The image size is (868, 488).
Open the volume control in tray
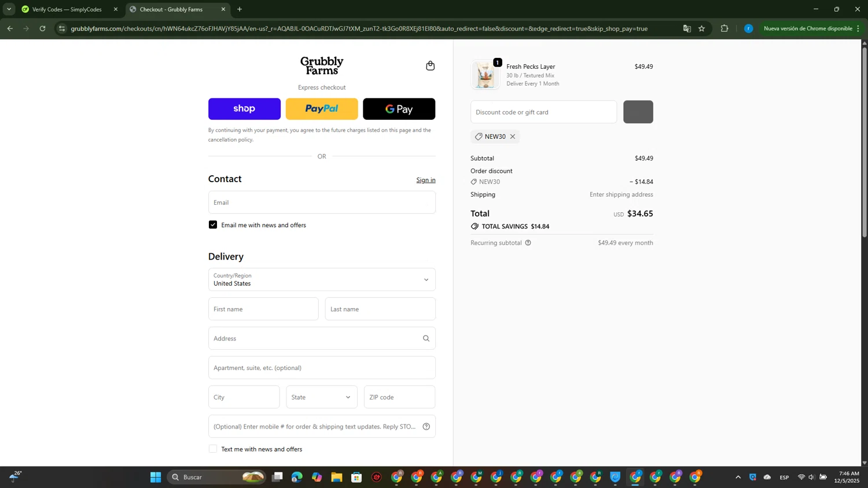pos(811,477)
